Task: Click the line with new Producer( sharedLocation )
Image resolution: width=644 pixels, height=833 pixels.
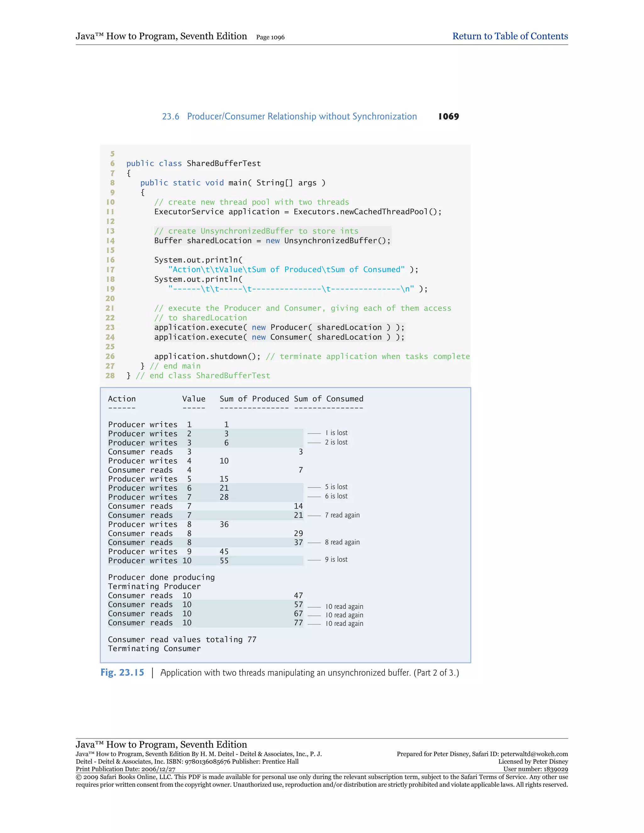Action: click(279, 327)
